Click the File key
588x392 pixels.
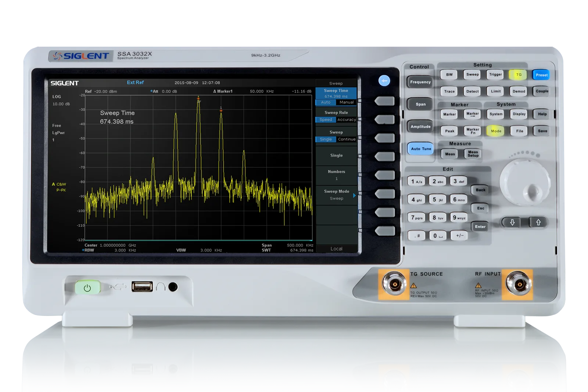pyautogui.click(x=519, y=131)
